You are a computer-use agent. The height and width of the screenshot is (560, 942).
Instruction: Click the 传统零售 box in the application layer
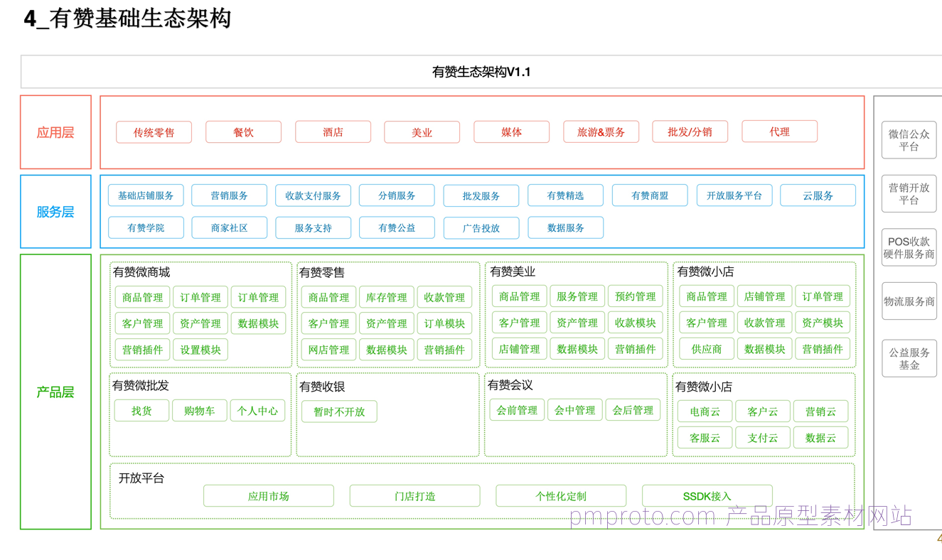tap(154, 132)
